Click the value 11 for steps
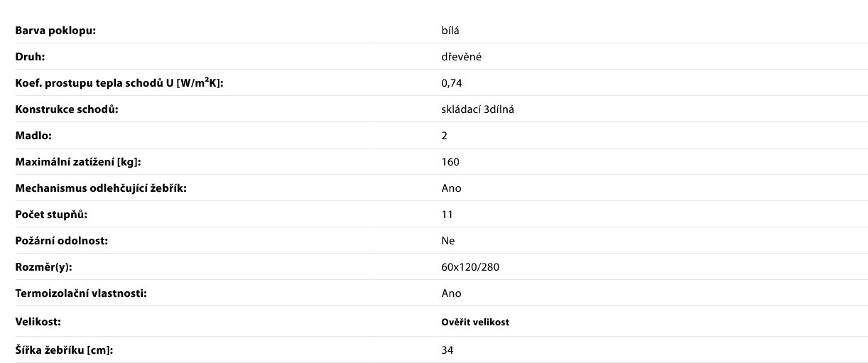Screen dimensions: 868x363 pos(447,215)
